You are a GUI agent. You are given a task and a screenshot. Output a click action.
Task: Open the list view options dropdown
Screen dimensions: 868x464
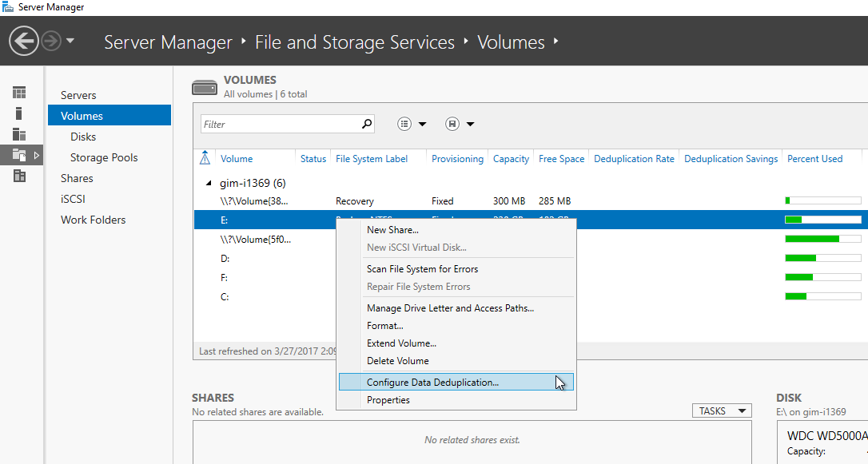pos(412,124)
